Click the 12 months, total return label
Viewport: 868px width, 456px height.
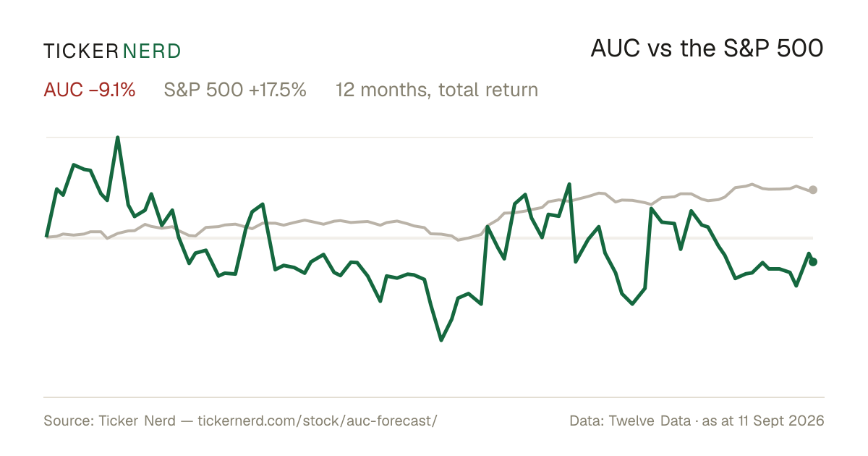(437, 90)
